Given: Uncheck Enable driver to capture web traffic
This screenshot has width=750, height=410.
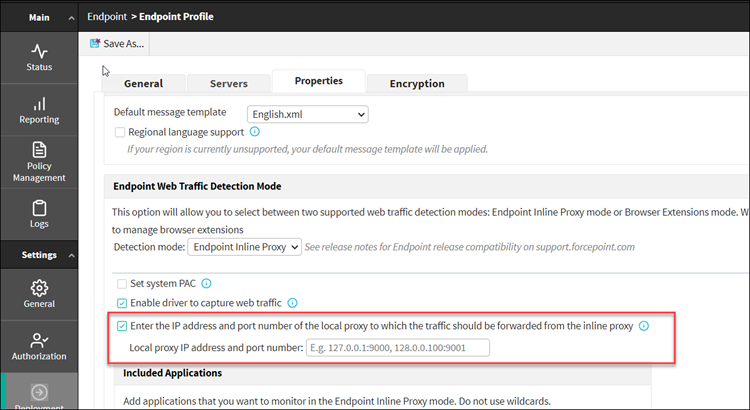Looking at the screenshot, I should [122, 302].
